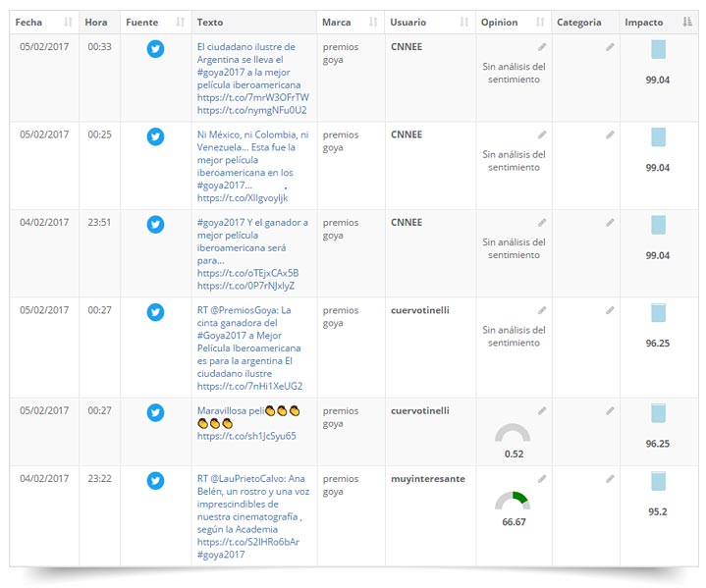Image resolution: width=706 pixels, height=588 pixels.
Task: Click impact bar for the 23:51 tweet
Action: pyautogui.click(x=658, y=225)
